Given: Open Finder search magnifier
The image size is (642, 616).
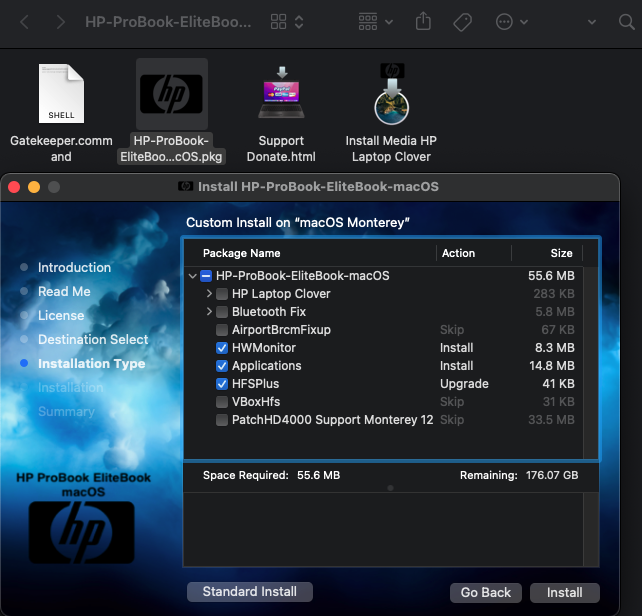Looking at the screenshot, I should 626,22.
